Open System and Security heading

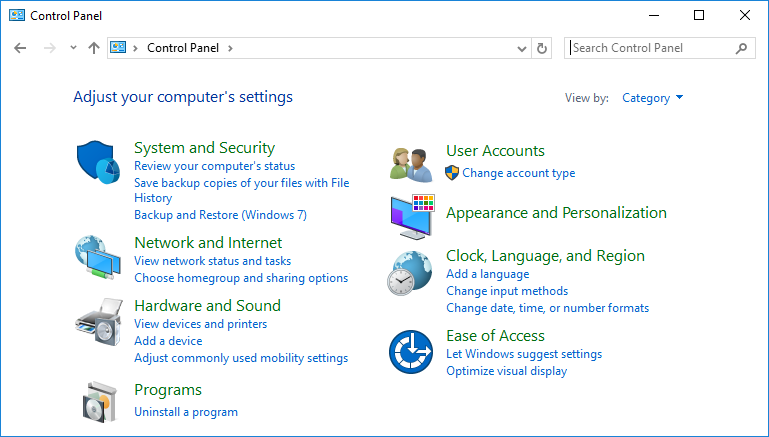tap(205, 148)
